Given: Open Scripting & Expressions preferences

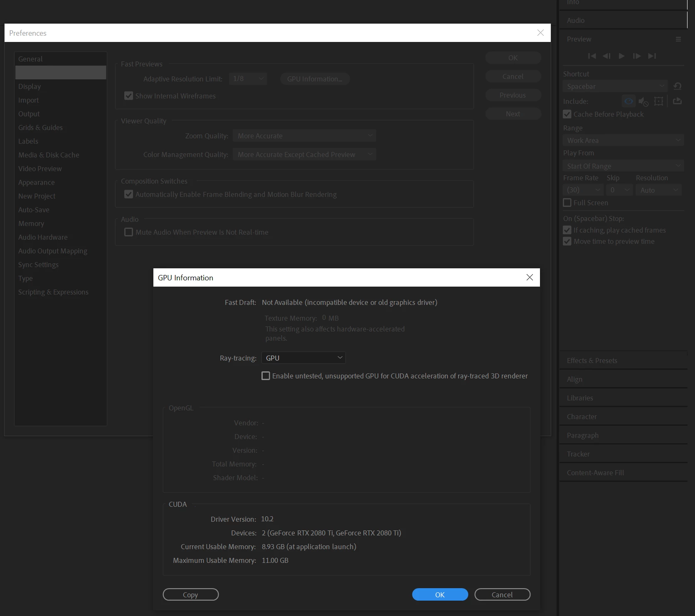Looking at the screenshot, I should coord(61,292).
